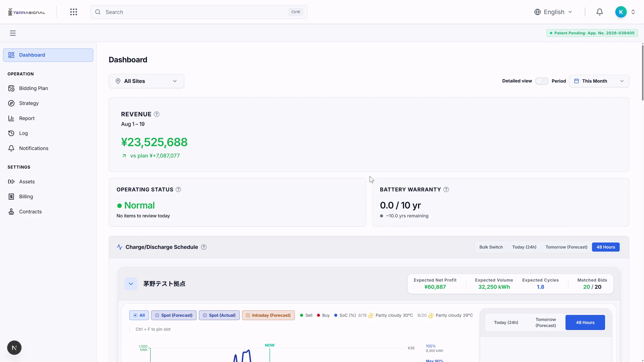Click the Revenue help question icon
Screen dimensions: 644x362
(156, 114)
